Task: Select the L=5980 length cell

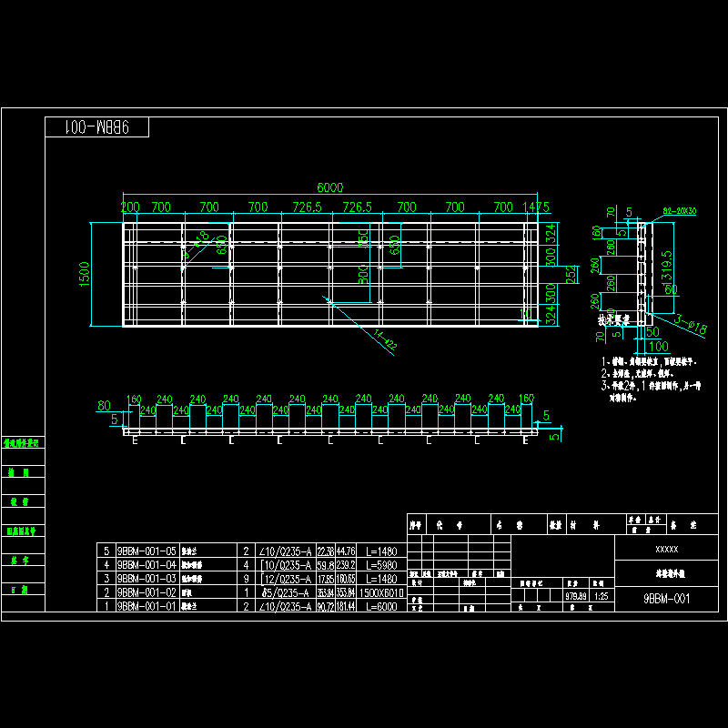Action: 381,565
